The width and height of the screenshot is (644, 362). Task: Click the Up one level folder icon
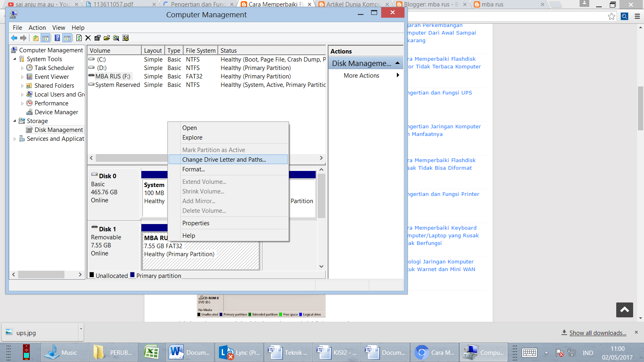[35, 38]
